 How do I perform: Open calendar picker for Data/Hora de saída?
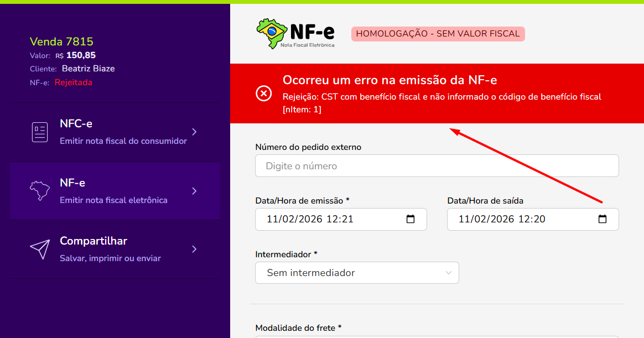[602, 219]
